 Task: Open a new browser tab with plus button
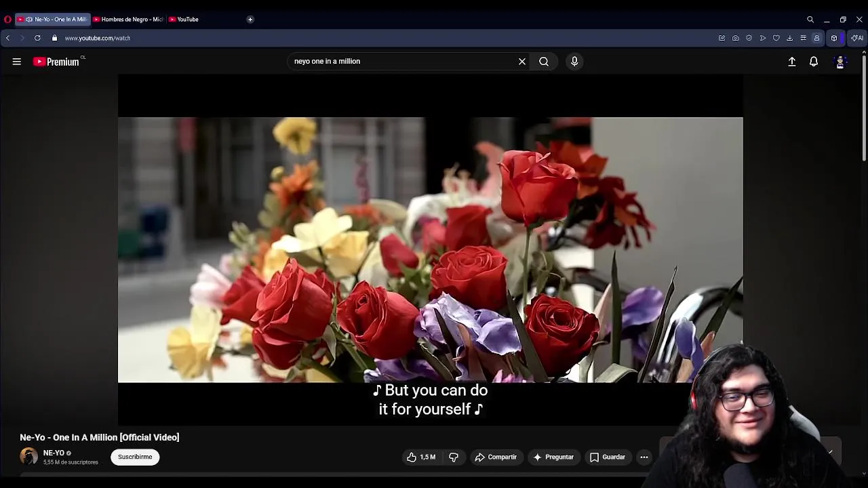[250, 20]
